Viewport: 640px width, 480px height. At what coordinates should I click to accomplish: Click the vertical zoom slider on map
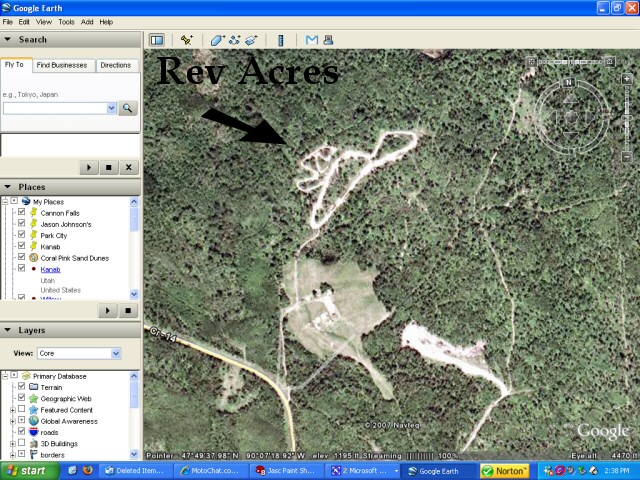pos(627,118)
